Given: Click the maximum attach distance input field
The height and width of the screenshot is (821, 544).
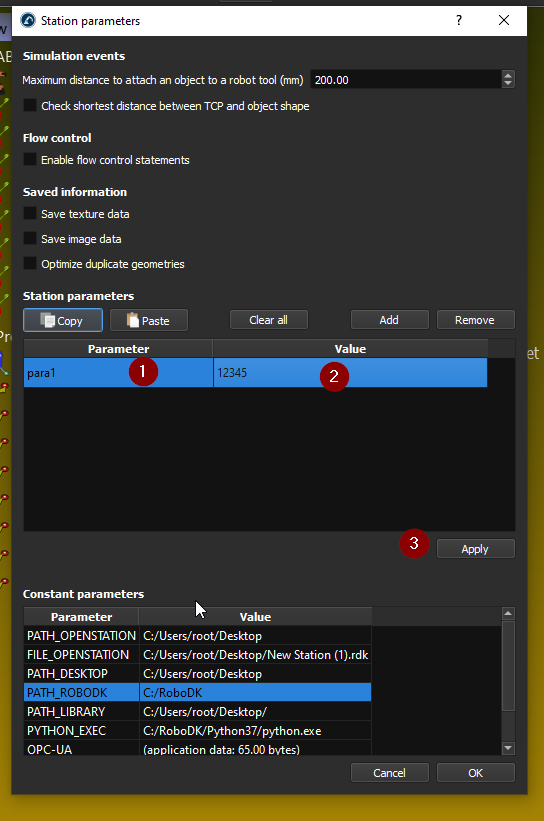Looking at the screenshot, I should point(406,80).
